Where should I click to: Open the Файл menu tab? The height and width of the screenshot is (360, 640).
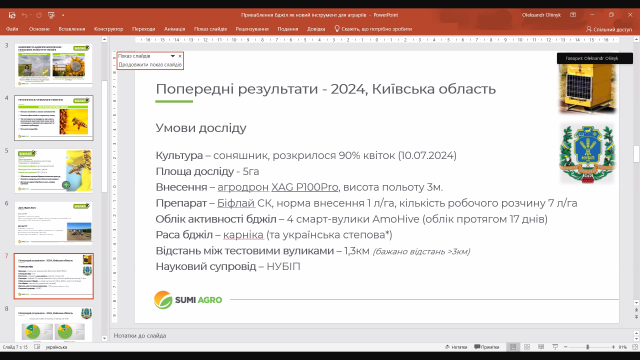point(12,29)
